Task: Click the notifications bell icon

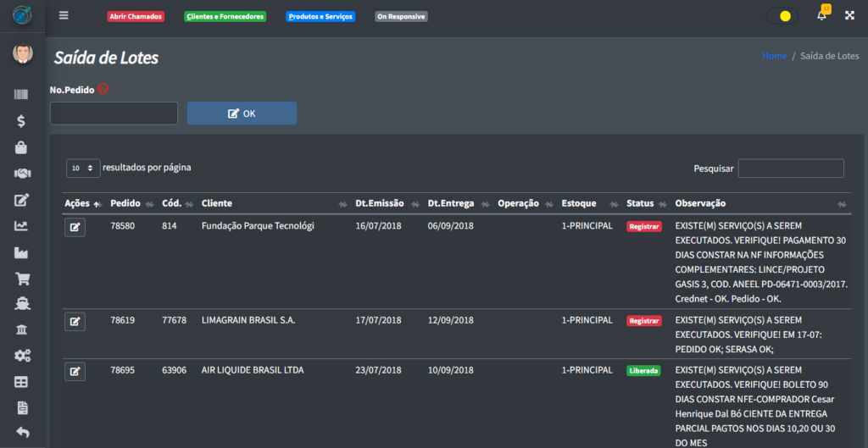Action: 821,15
